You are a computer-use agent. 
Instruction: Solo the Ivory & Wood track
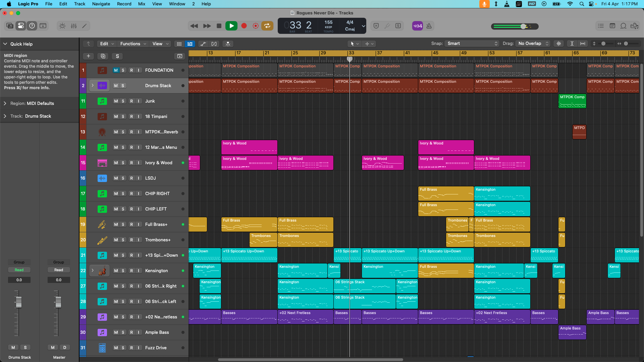point(123,163)
